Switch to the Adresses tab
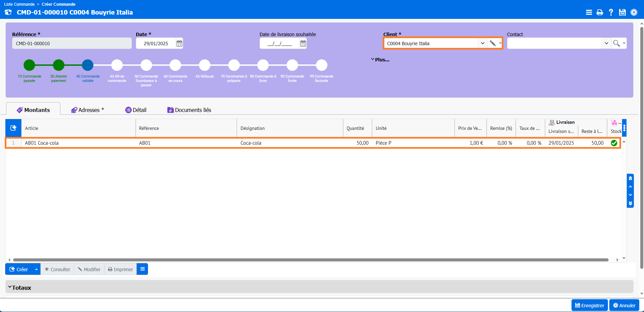This screenshot has width=644, height=312. pos(88,110)
